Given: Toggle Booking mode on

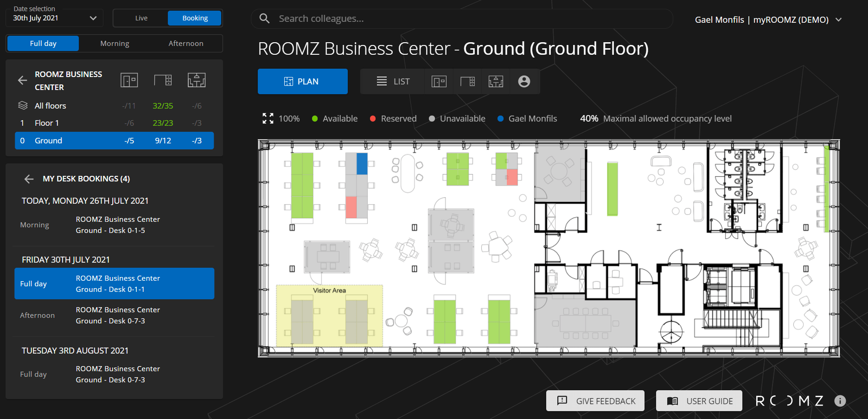Looking at the screenshot, I should pos(194,18).
